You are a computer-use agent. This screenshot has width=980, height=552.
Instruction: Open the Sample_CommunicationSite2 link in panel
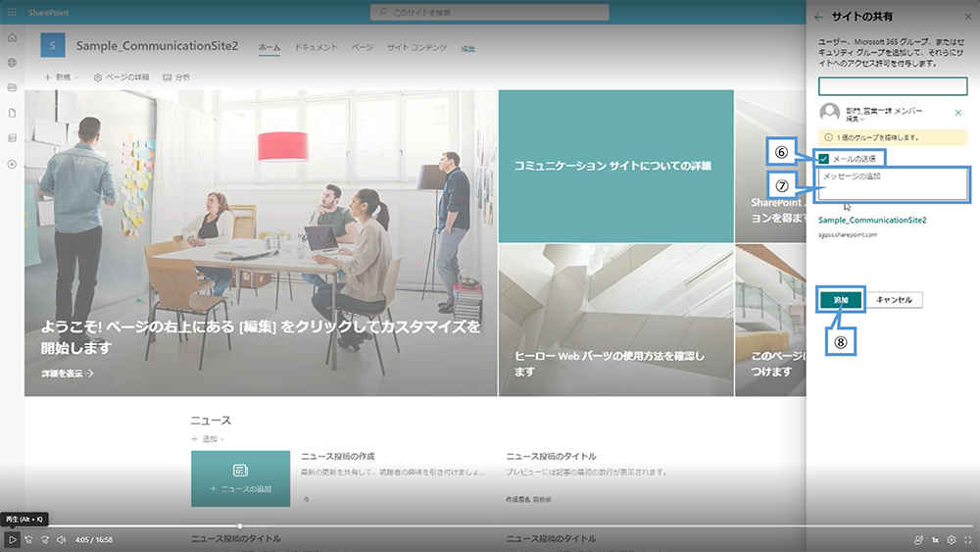[x=872, y=220]
